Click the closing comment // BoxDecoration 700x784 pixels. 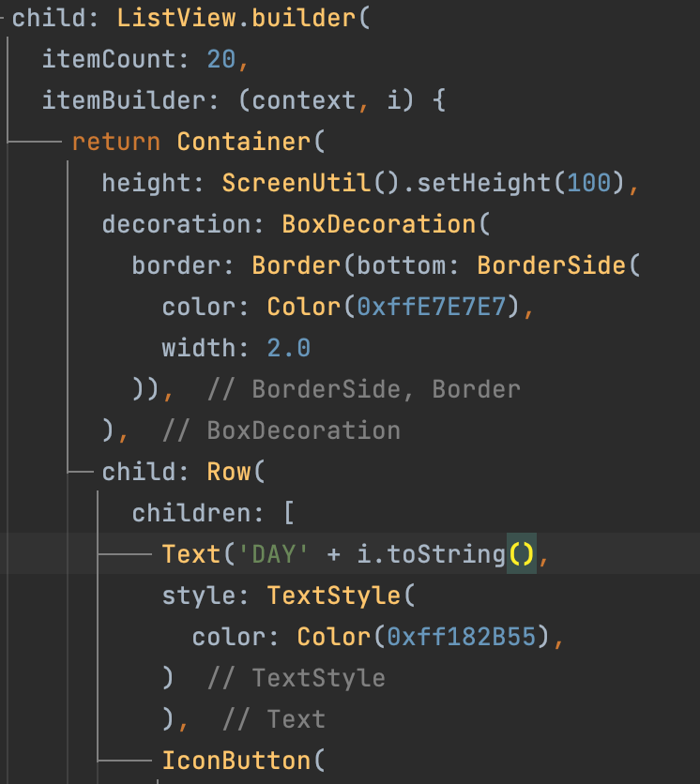pyautogui.click(x=282, y=430)
